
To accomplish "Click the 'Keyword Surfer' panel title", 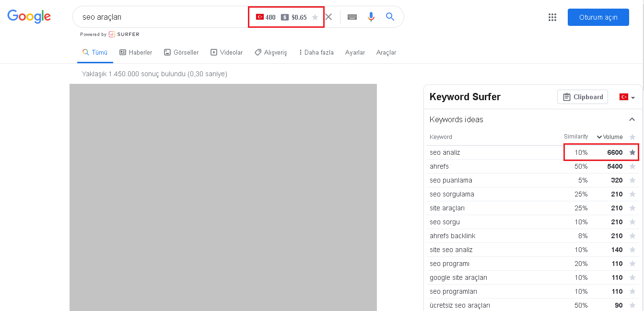I will (x=465, y=97).
